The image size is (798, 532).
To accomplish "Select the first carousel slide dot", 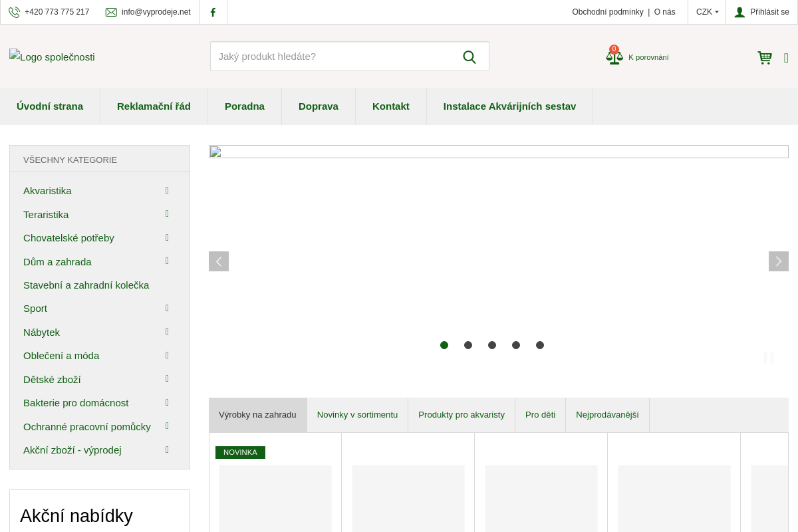I will tap(444, 345).
